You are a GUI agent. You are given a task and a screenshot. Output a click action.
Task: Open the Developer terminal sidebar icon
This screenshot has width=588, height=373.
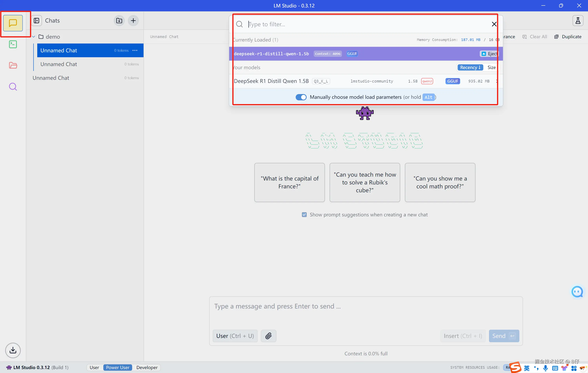click(x=13, y=44)
